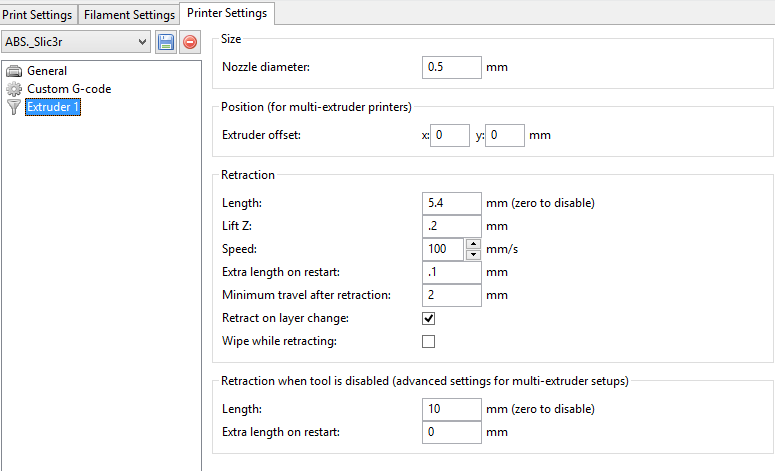Click the red delete preset icon
This screenshot has width=775, height=471.
189,42
